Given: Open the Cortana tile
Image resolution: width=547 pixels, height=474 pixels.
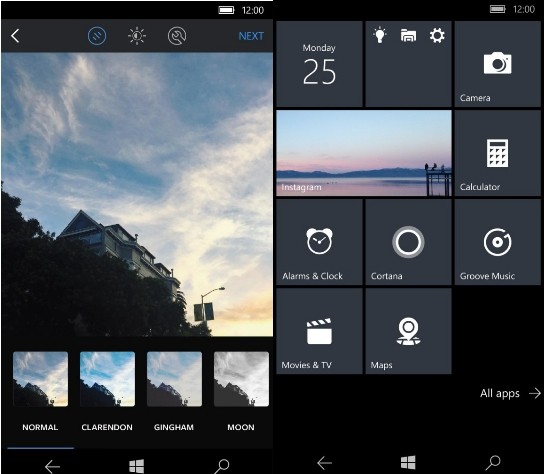Looking at the screenshot, I should click(408, 242).
